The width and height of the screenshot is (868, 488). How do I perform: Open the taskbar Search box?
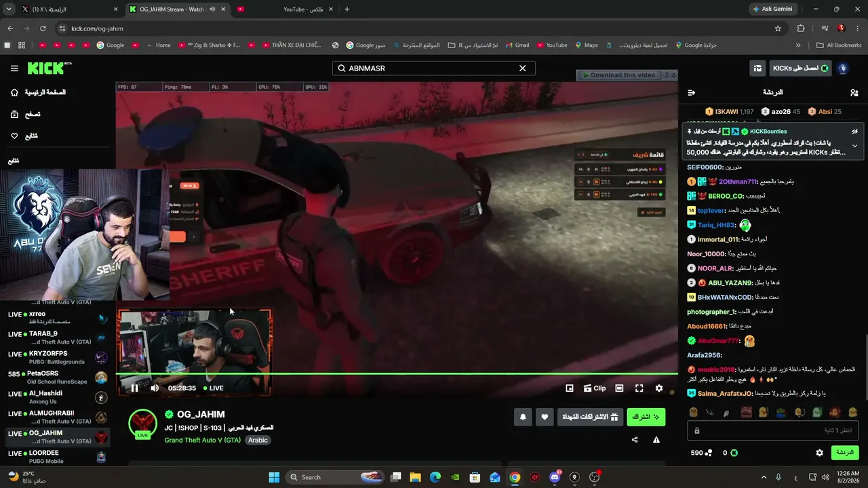click(x=336, y=477)
